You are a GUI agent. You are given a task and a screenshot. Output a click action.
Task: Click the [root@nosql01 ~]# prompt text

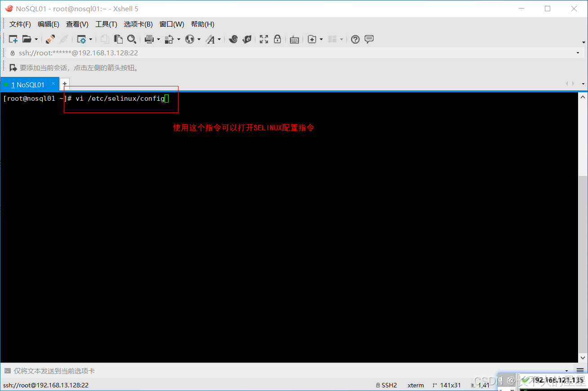coord(37,99)
